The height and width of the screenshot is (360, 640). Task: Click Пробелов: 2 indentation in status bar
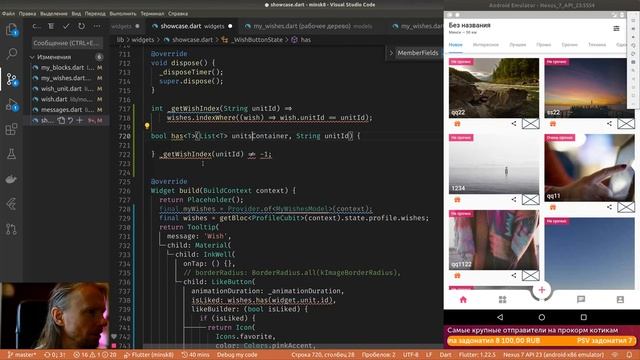(x=378, y=355)
